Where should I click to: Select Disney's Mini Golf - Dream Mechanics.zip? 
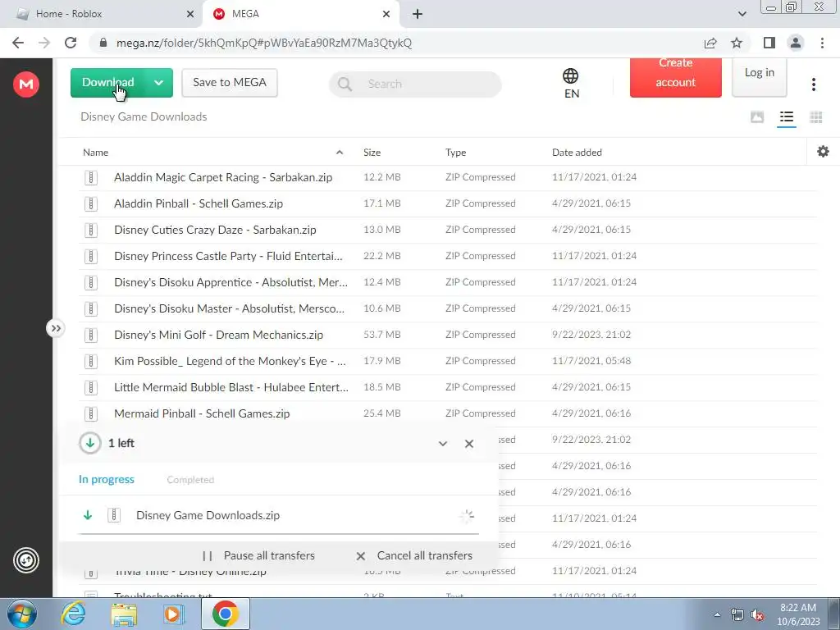(x=448, y=335)
